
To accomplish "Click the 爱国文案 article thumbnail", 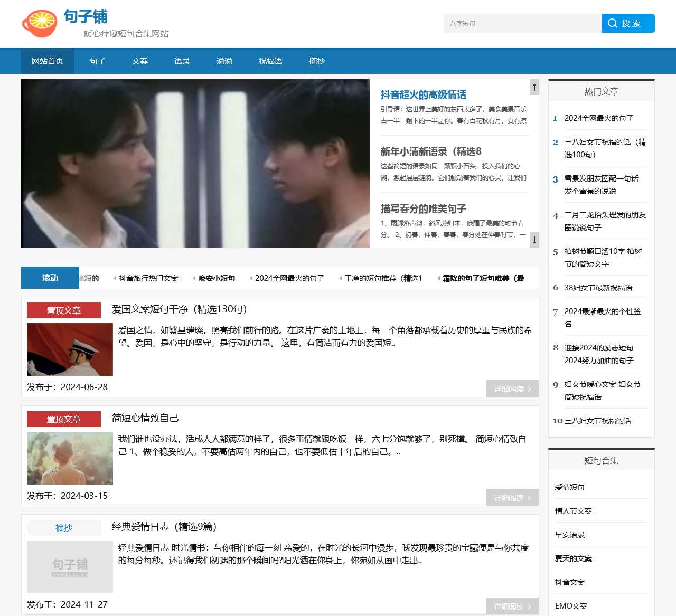I will [x=70, y=349].
